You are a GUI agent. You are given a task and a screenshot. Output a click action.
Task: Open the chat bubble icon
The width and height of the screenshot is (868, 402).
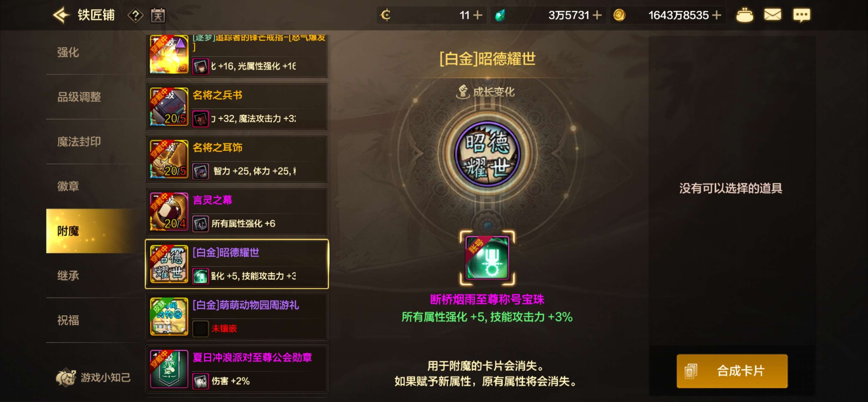[x=802, y=15]
